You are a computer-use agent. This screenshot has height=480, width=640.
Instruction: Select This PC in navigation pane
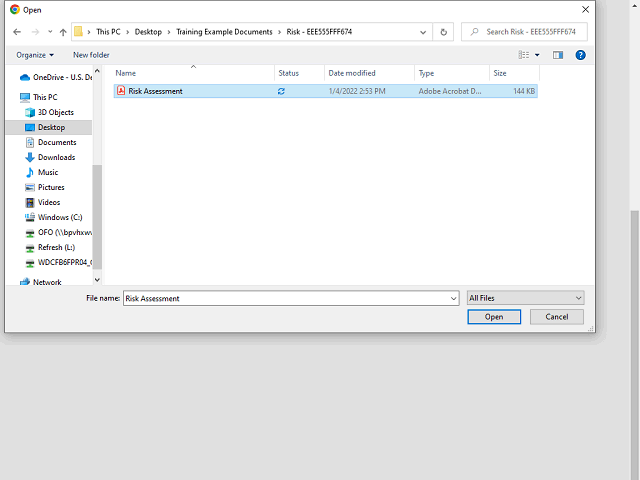coord(39,97)
